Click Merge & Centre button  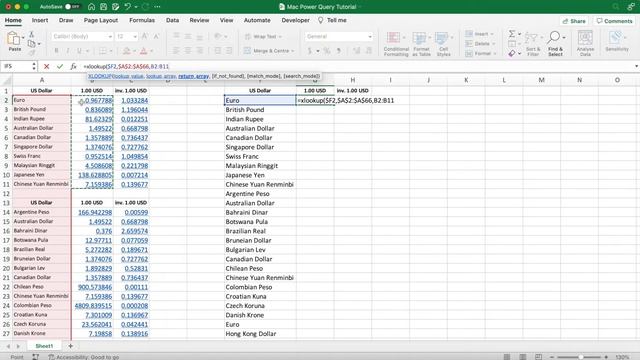tap(268, 51)
